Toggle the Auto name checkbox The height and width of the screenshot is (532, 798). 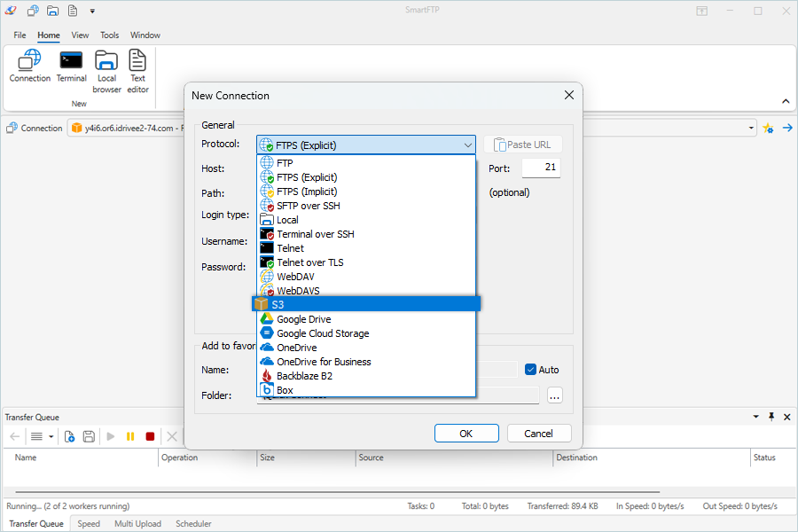[x=530, y=370]
